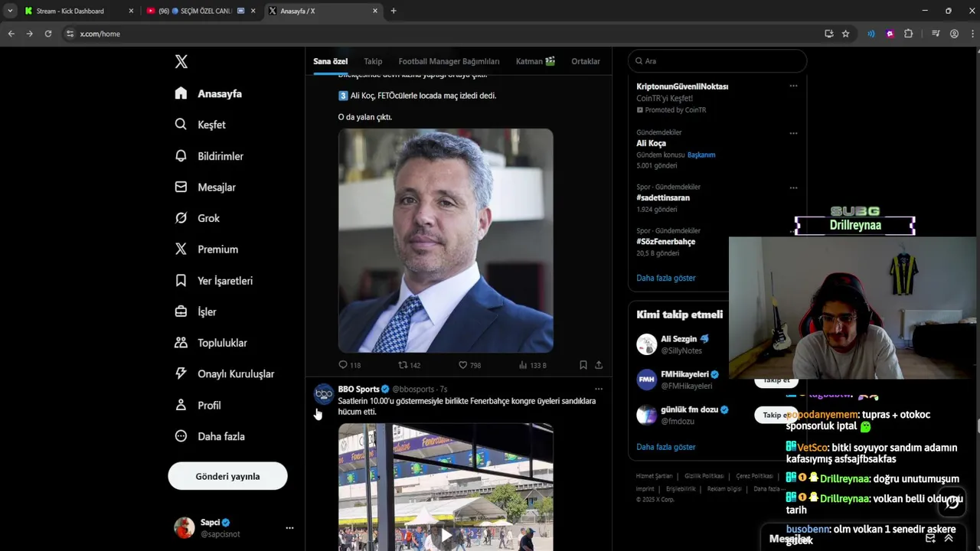Viewport: 980px width, 551px height.
Task: Open İşler briefcase icon
Action: pyautogui.click(x=181, y=311)
